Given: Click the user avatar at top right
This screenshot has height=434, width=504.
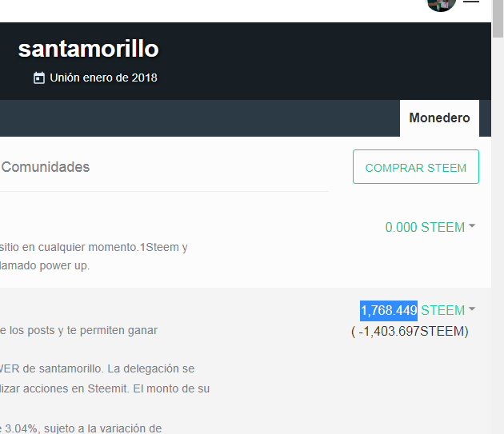Looking at the screenshot, I should pos(440,5).
